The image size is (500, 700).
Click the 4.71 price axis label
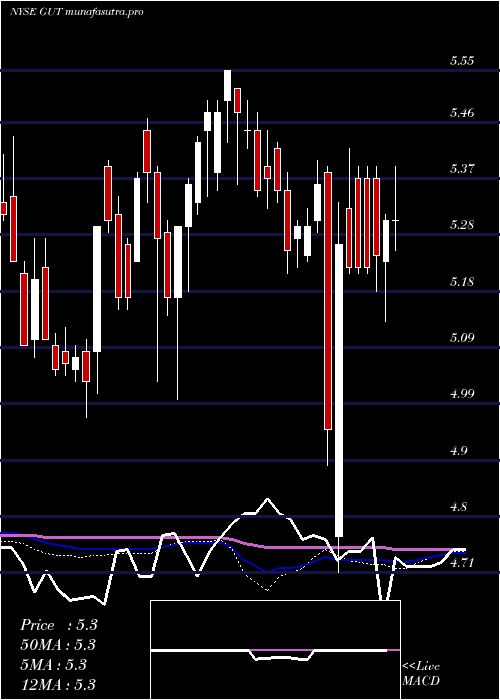click(x=462, y=563)
